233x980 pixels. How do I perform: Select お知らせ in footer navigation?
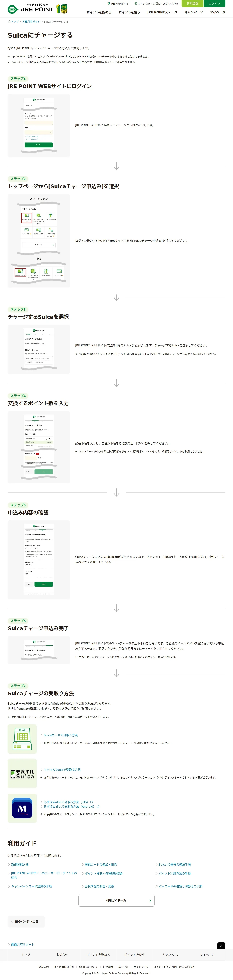click(62, 955)
